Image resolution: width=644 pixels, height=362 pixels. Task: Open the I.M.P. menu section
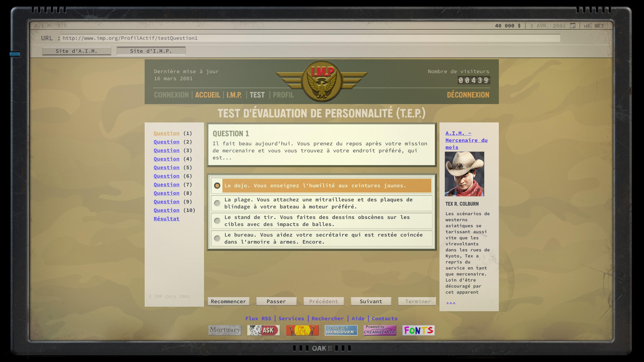click(234, 95)
